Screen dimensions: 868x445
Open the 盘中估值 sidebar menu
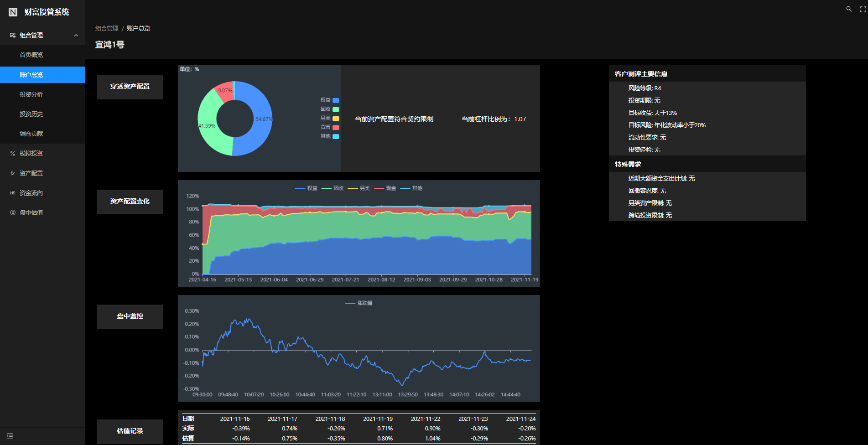click(42, 212)
